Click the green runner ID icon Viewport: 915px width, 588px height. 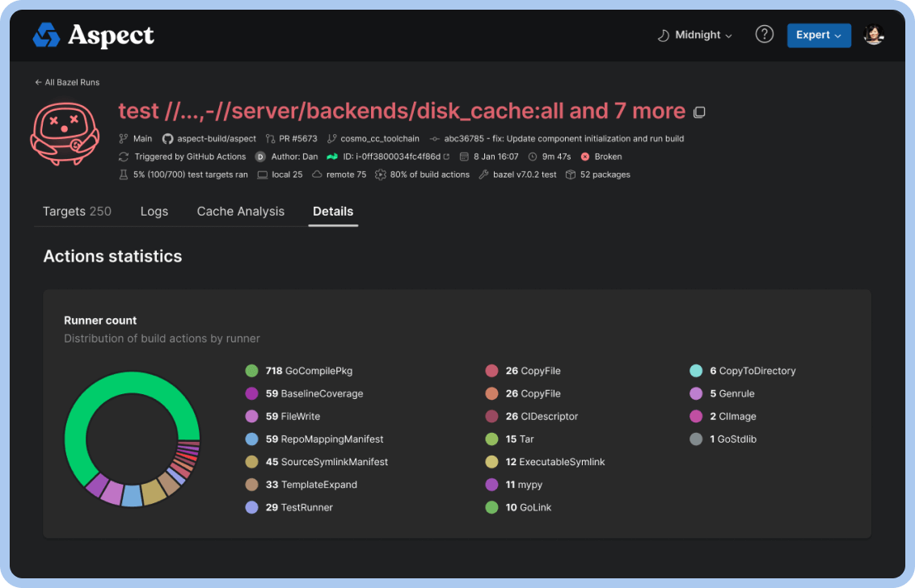(x=332, y=157)
